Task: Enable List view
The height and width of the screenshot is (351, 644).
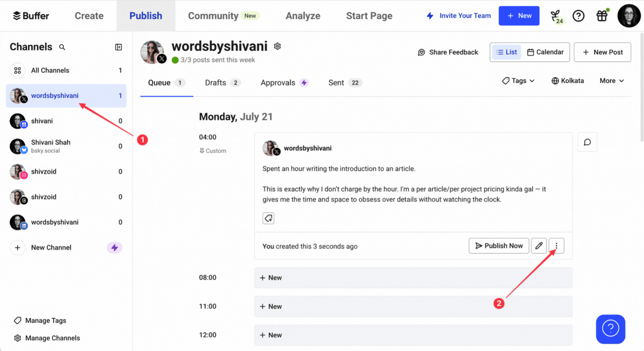Action: pyautogui.click(x=506, y=52)
